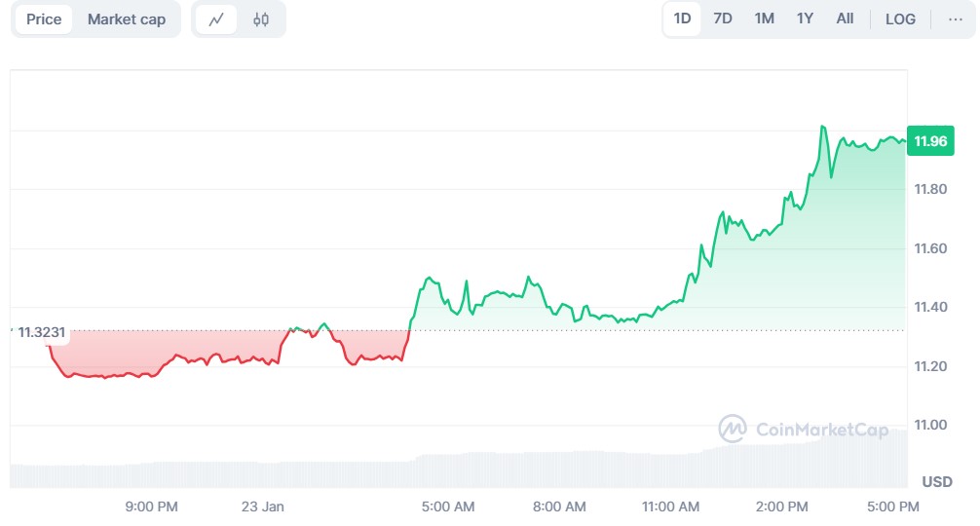The width and height of the screenshot is (980, 526).
Task: Switch to 1M time range
Action: [765, 19]
